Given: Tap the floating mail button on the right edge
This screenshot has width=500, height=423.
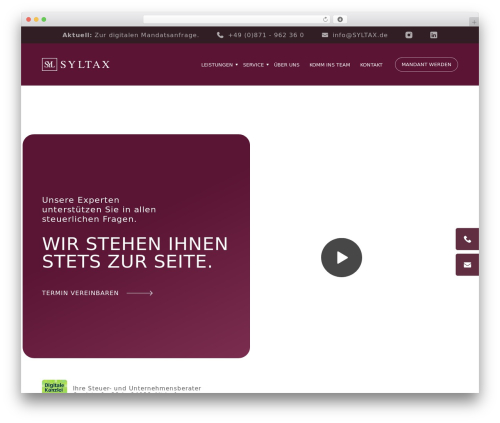Looking at the screenshot, I should tap(467, 265).
